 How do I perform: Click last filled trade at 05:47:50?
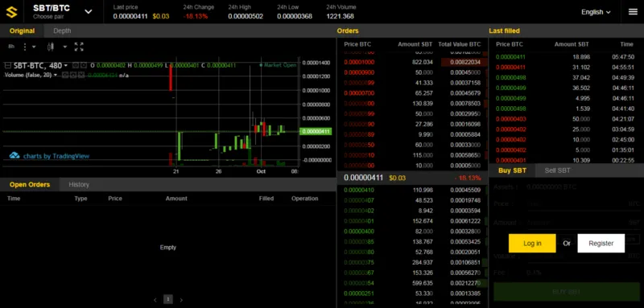pos(566,57)
